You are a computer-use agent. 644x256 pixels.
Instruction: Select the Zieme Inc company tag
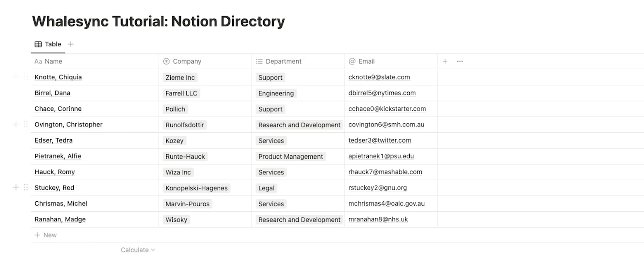click(180, 78)
